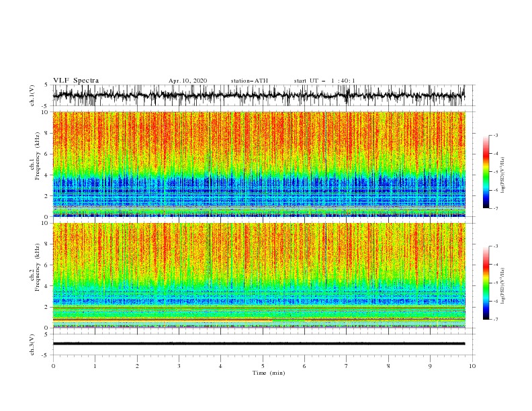Viewport: 532px width, 411px height.
Task: Click the '6' kHz tick of the ch.2 spectrogram
Action: coord(46,265)
